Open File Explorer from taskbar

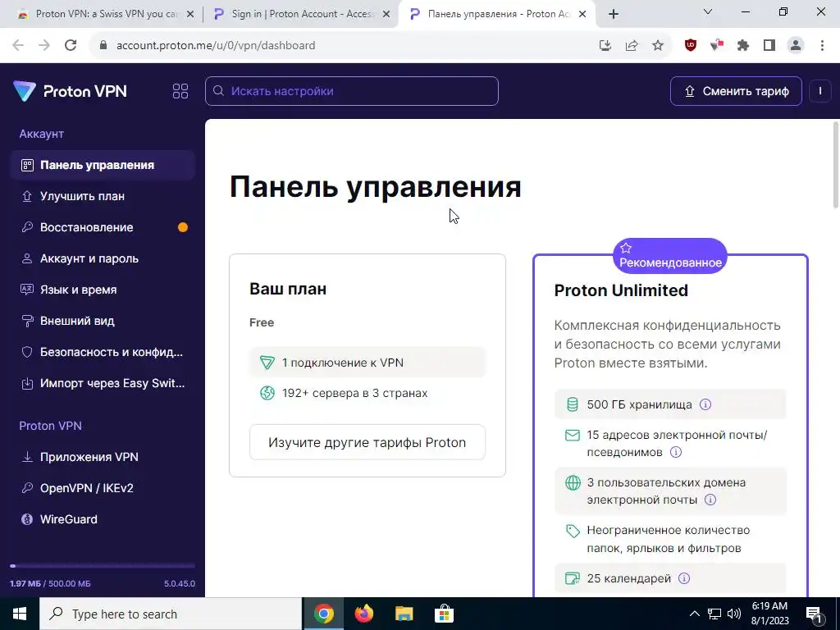[x=404, y=614]
